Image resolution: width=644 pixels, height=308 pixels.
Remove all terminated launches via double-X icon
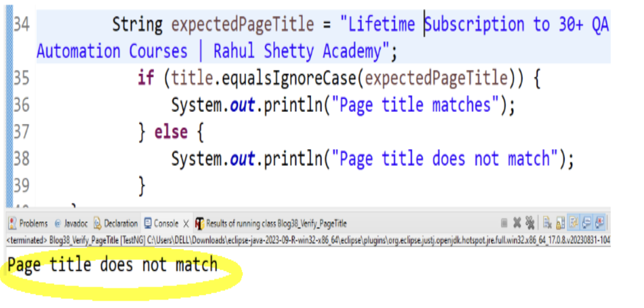pyautogui.click(x=530, y=223)
